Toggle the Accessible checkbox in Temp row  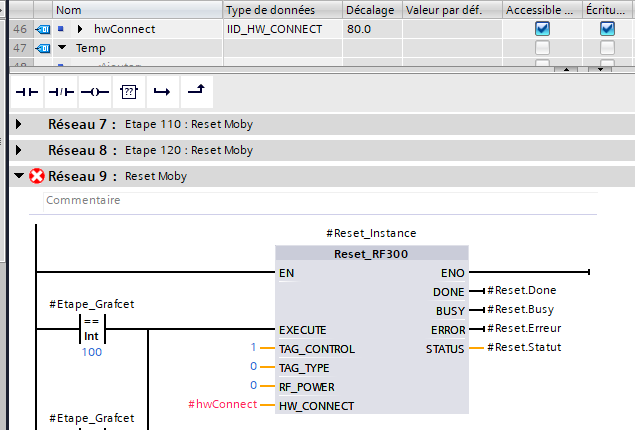pyautogui.click(x=542, y=48)
